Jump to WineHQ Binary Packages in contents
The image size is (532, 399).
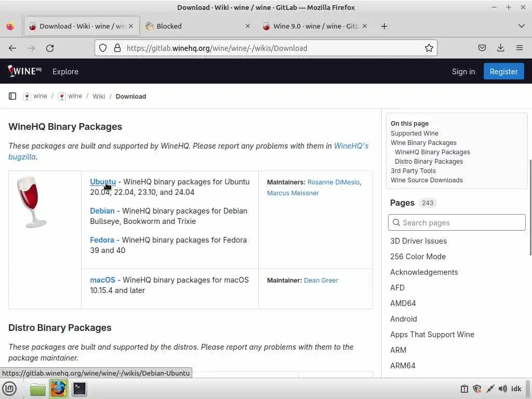(x=432, y=152)
